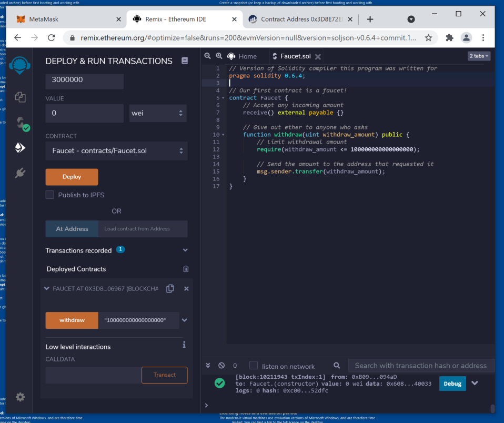Expand the withdraw function parameters

(184, 320)
